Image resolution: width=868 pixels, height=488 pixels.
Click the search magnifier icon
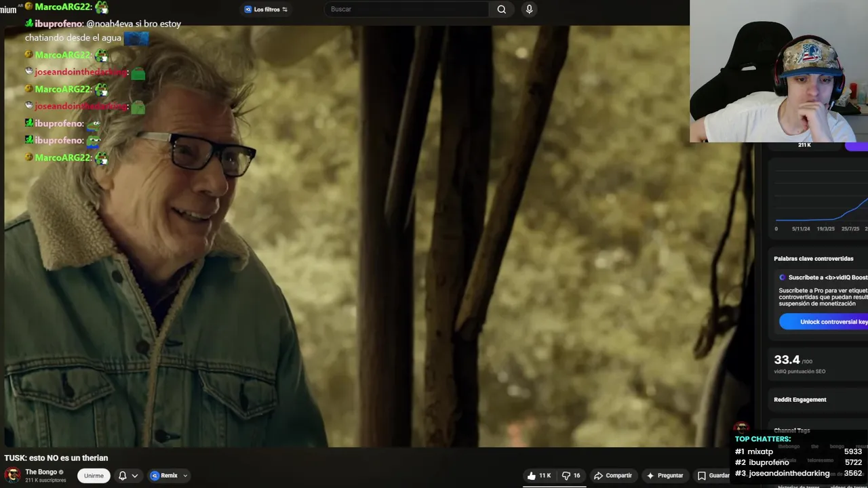click(501, 9)
